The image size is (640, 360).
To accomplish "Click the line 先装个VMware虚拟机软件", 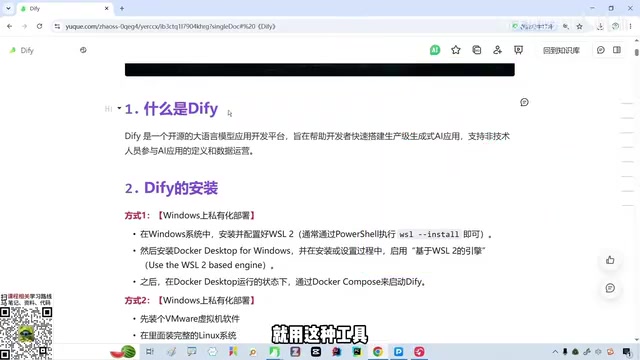I will 190,319.
